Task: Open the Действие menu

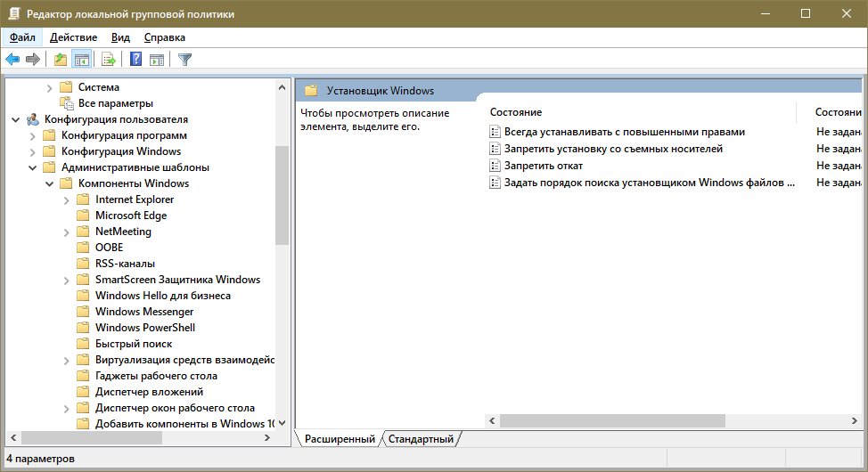Action: (x=73, y=37)
